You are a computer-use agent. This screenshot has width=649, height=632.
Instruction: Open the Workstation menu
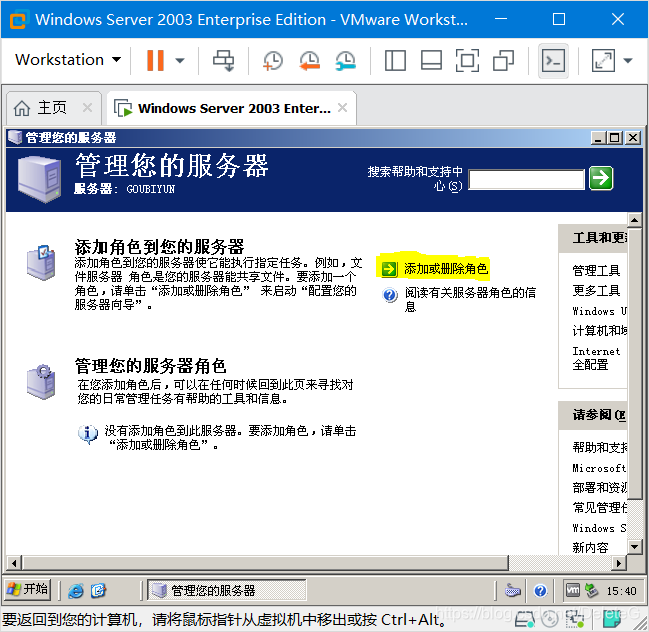68,60
